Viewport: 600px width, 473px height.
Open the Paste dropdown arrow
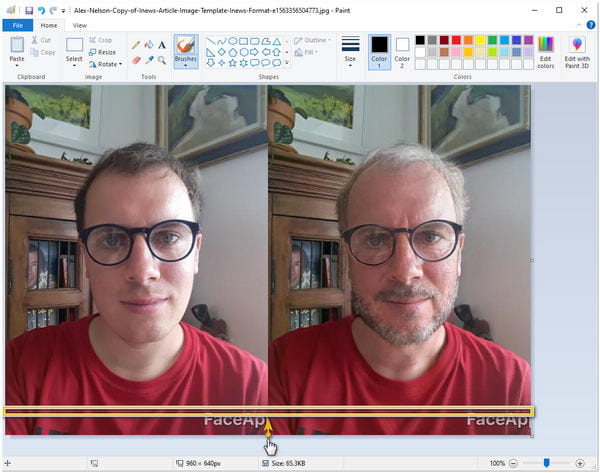pos(17,65)
